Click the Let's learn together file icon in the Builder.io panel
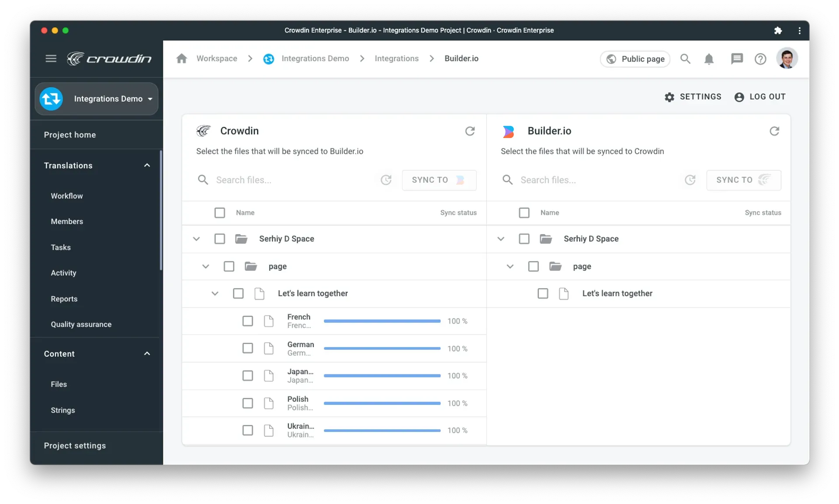Screen dimensions: 839x504 (564, 293)
